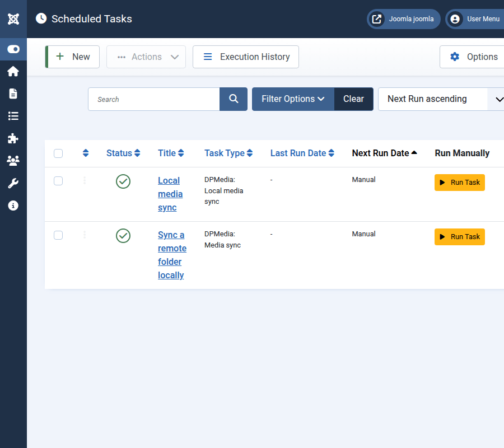Click the Search input field

pos(154,99)
